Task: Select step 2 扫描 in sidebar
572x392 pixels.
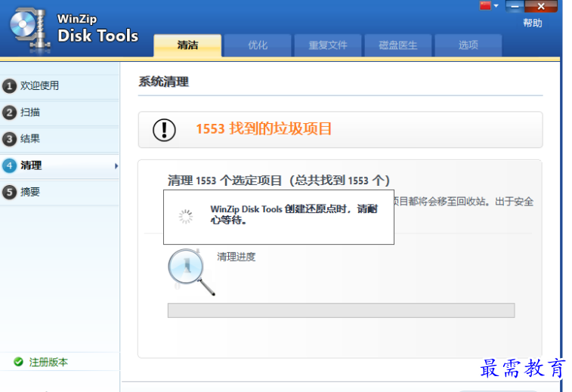Action: [60, 113]
